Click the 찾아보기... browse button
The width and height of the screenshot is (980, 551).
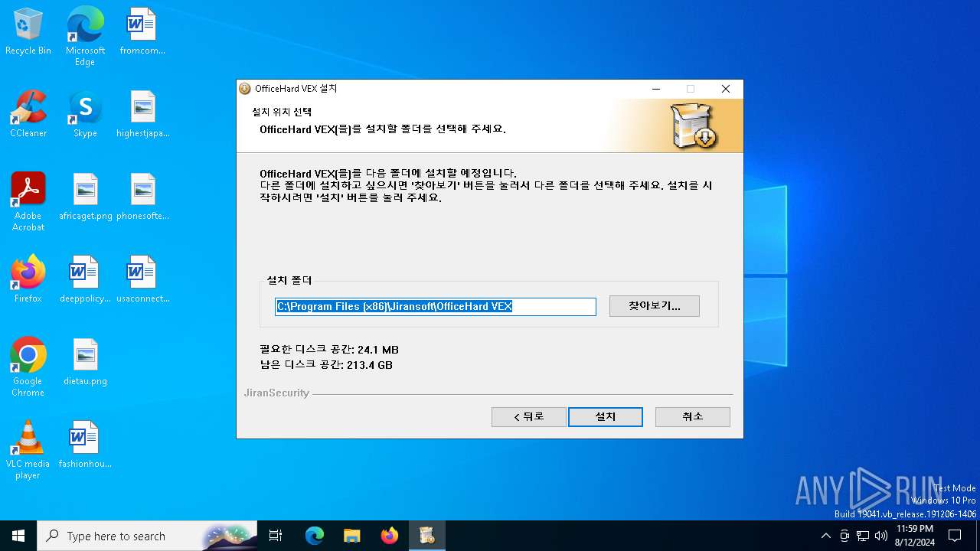(x=654, y=306)
